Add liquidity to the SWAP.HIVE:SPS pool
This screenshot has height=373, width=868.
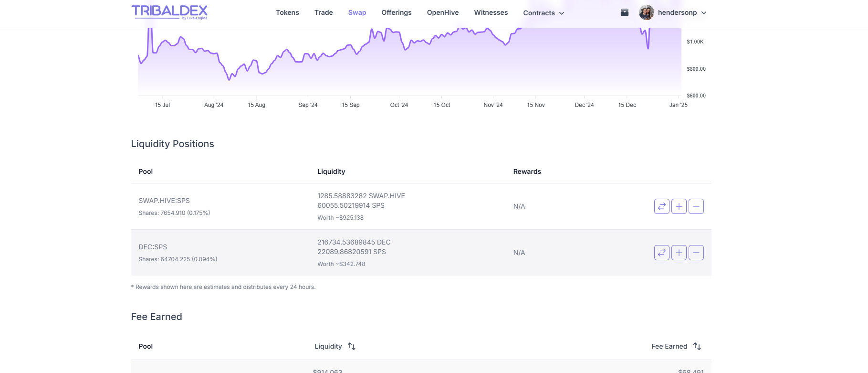[679, 206]
